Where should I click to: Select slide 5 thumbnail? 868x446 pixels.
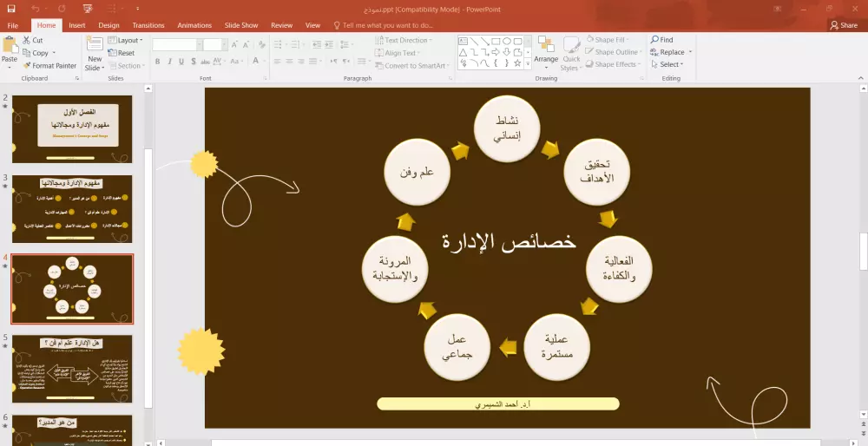click(x=72, y=369)
